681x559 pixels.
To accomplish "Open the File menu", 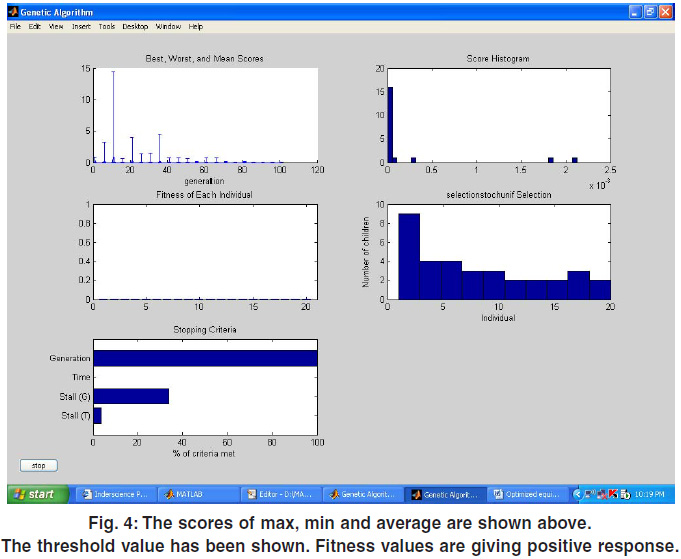I will pyautogui.click(x=15, y=26).
